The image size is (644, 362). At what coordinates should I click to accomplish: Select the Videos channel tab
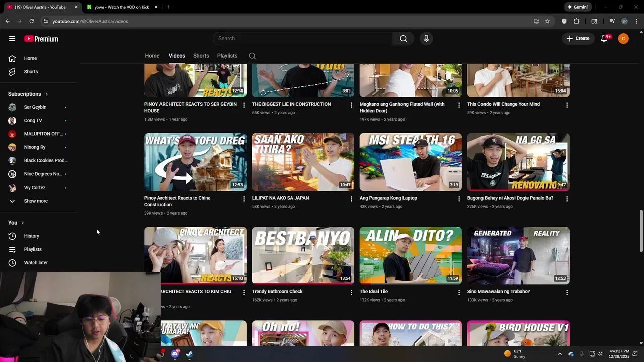coord(177,56)
